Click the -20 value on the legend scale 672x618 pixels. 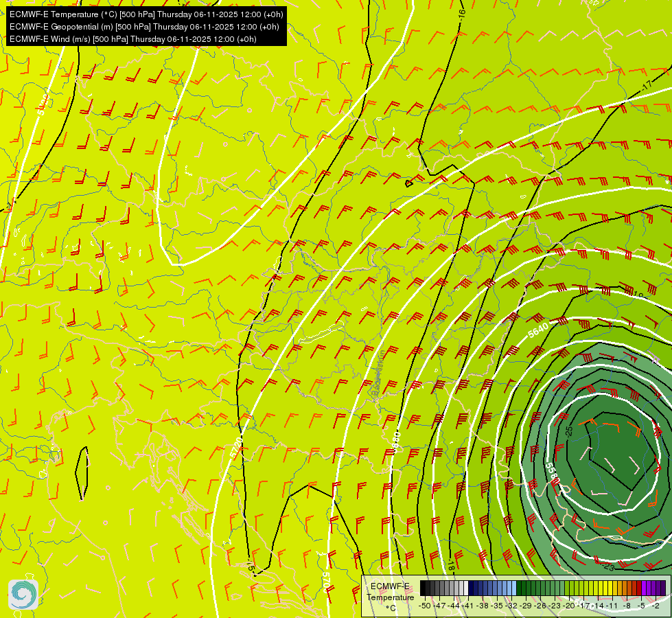pyautogui.click(x=569, y=606)
